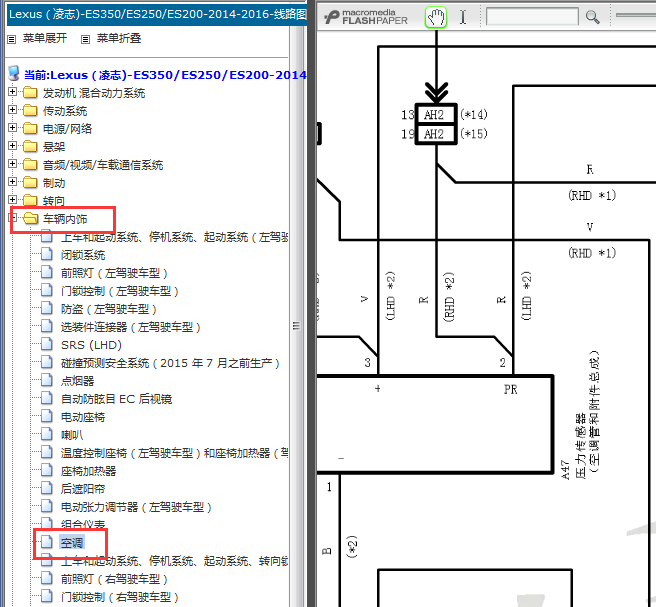Viewport: 656px width, 607px height.
Task: Click the document icon beside 电动座椅
Action: click(x=47, y=416)
